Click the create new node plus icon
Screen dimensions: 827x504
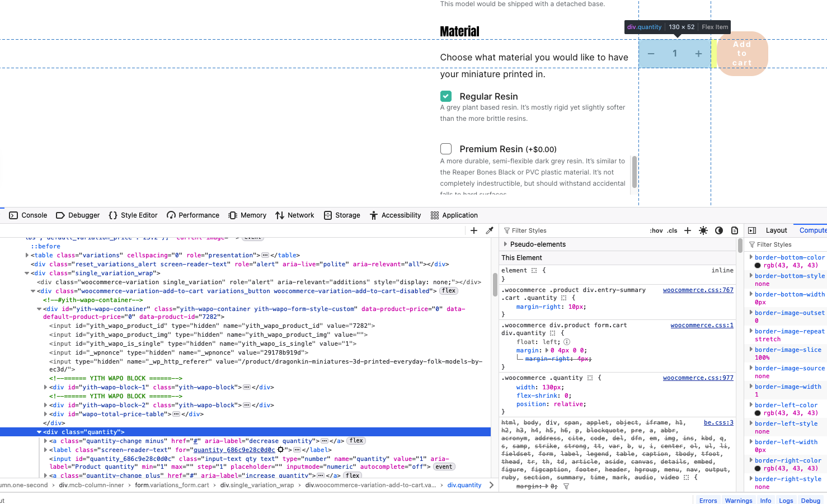474,230
